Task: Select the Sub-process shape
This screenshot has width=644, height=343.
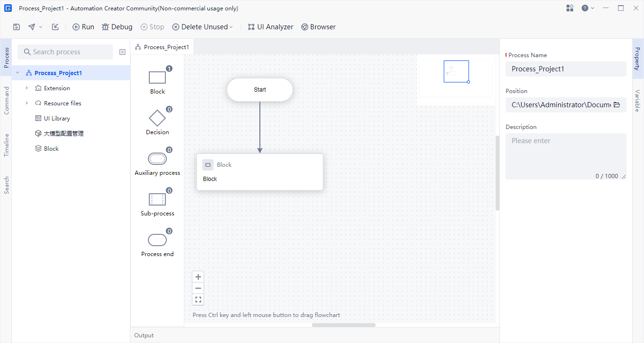Action: pyautogui.click(x=157, y=199)
